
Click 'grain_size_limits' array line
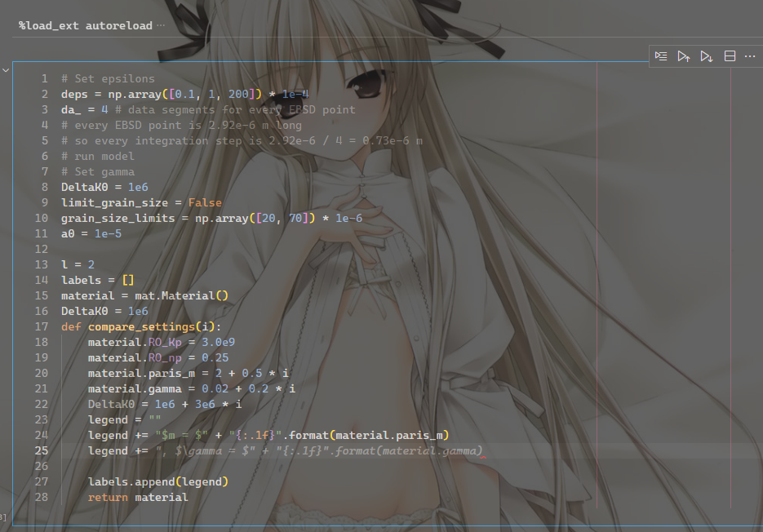click(x=211, y=218)
